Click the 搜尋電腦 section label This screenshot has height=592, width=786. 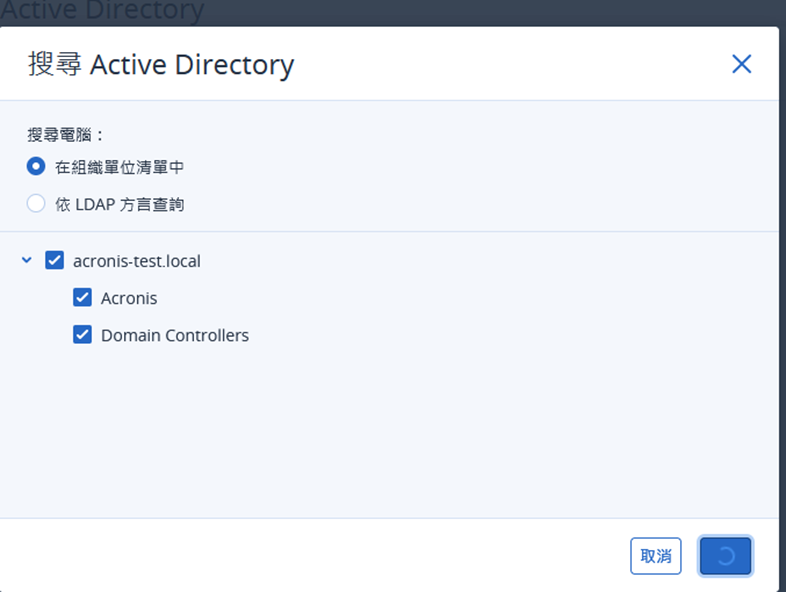click(65, 134)
